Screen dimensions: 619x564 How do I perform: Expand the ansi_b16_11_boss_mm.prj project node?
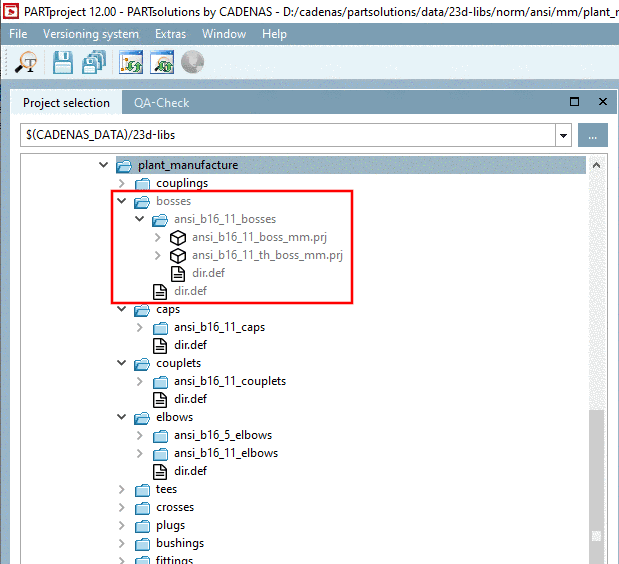point(158,237)
